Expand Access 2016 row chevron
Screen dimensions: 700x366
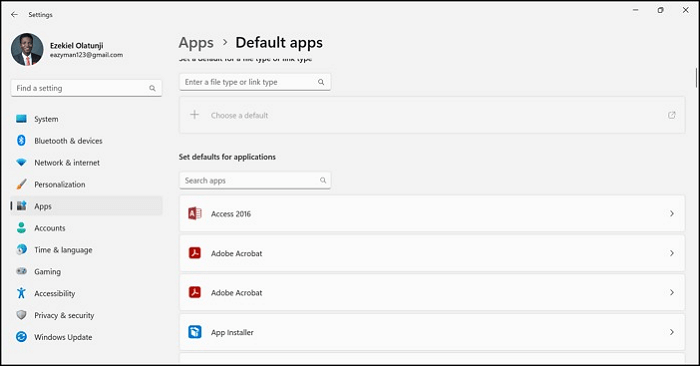[671, 214]
